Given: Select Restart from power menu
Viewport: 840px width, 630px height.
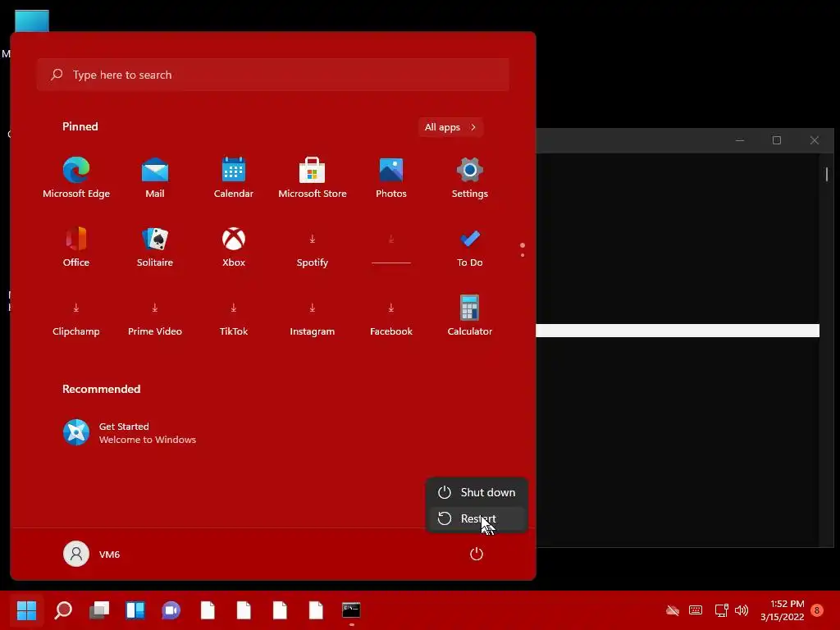Looking at the screenshot, I should pyautogui.click(x=477, y=518).
